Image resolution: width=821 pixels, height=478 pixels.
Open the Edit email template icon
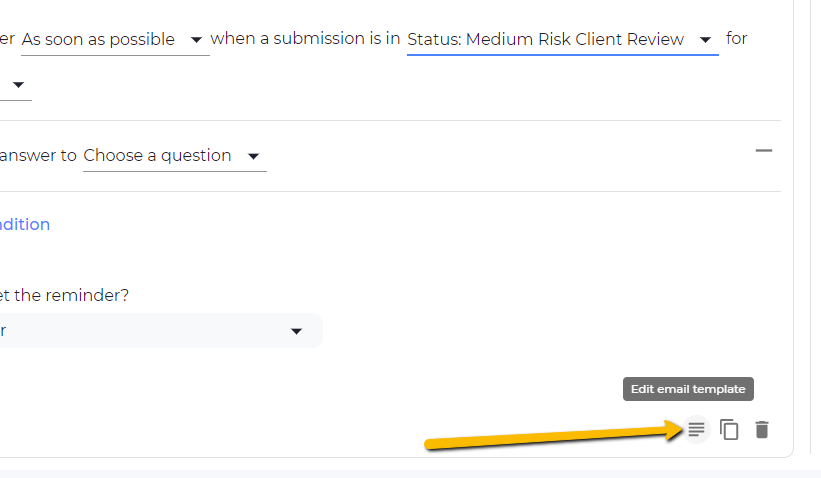tap(696, 430)
